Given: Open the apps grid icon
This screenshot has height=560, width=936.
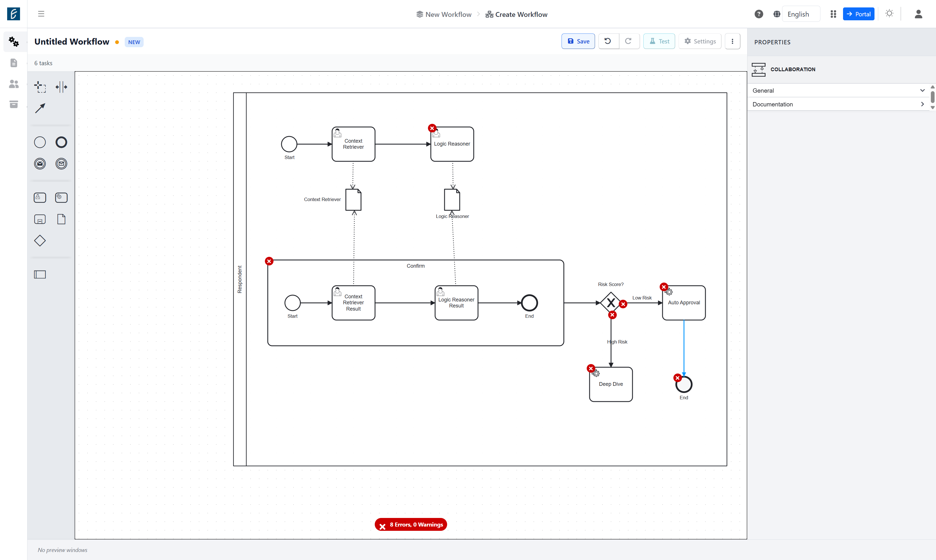Looking at the screenshot, I should click(833, 14).
